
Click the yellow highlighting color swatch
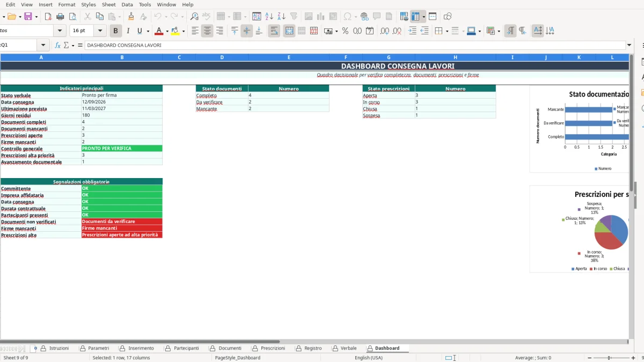tap(175, 31)
